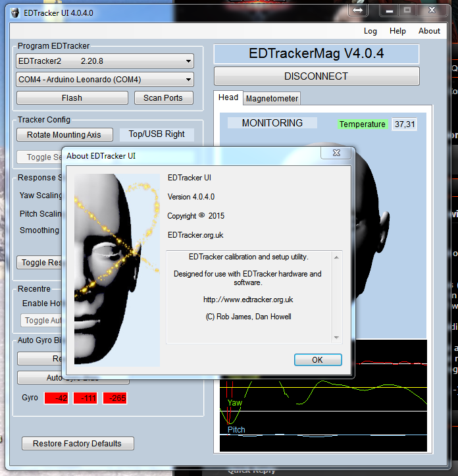This screenshot has height=476, width=458.
Task: Click the partially hidden Toggle Res button
Action: pos(39,262)
